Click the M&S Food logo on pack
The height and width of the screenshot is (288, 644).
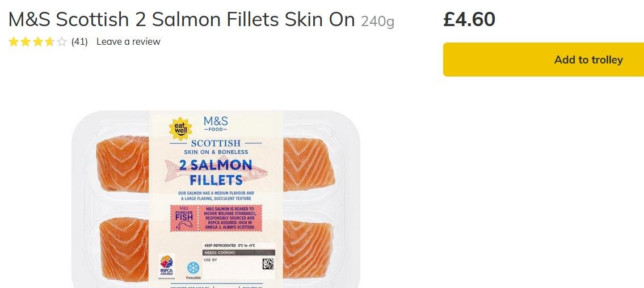(216, 124)
